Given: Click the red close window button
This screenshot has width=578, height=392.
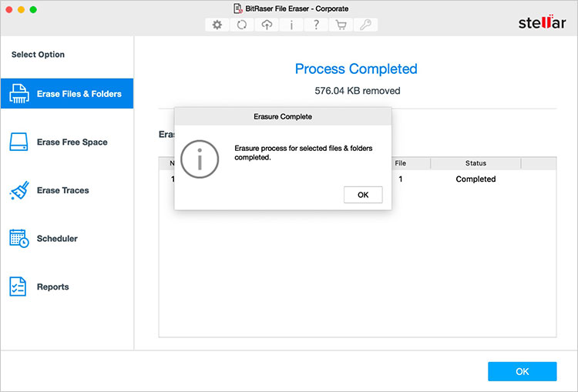Looking at the screenshot, I should (8, 9).
